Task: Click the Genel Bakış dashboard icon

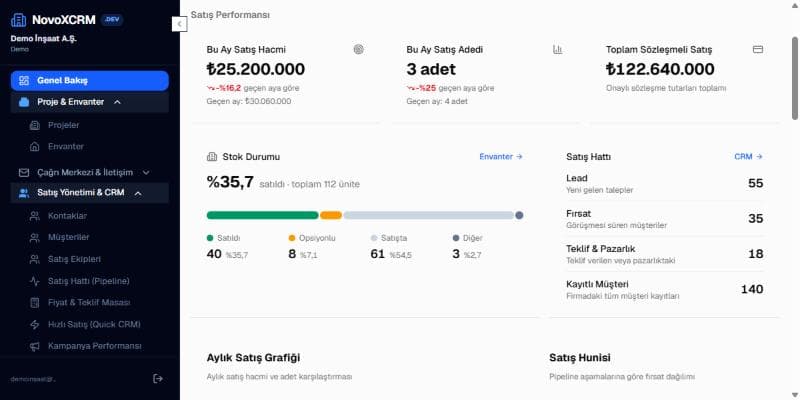Action: [24, 81]
